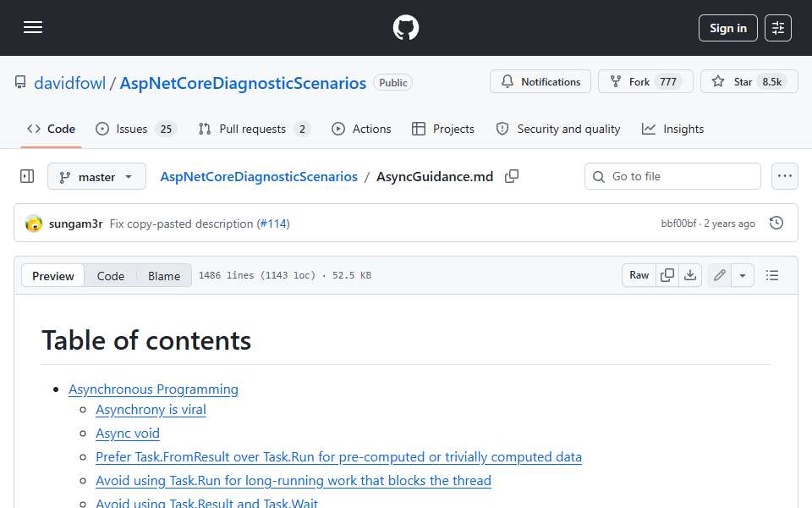
Task: Fork the repository
Action: coord(645,82)
